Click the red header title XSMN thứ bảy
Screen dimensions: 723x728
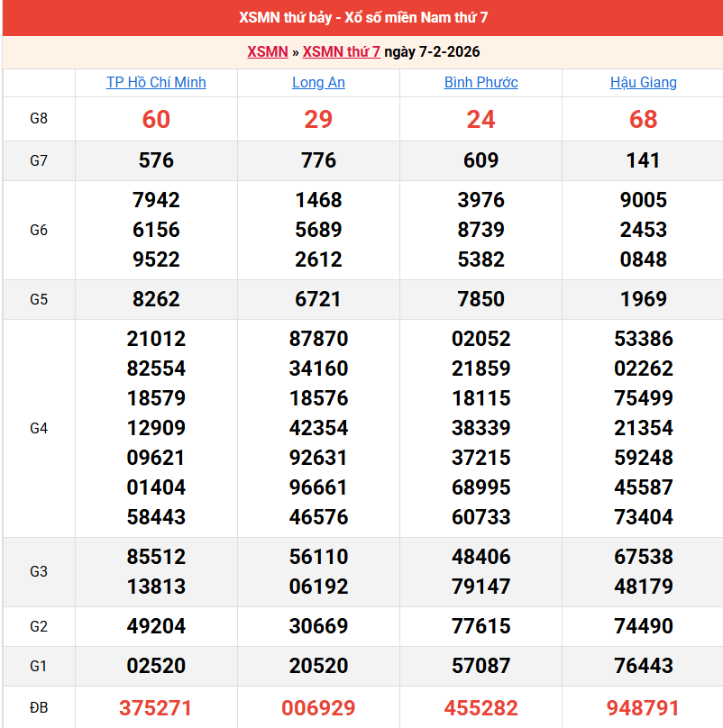point(362,18)
